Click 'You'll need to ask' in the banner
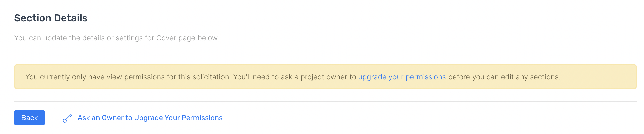 [263, 77]
